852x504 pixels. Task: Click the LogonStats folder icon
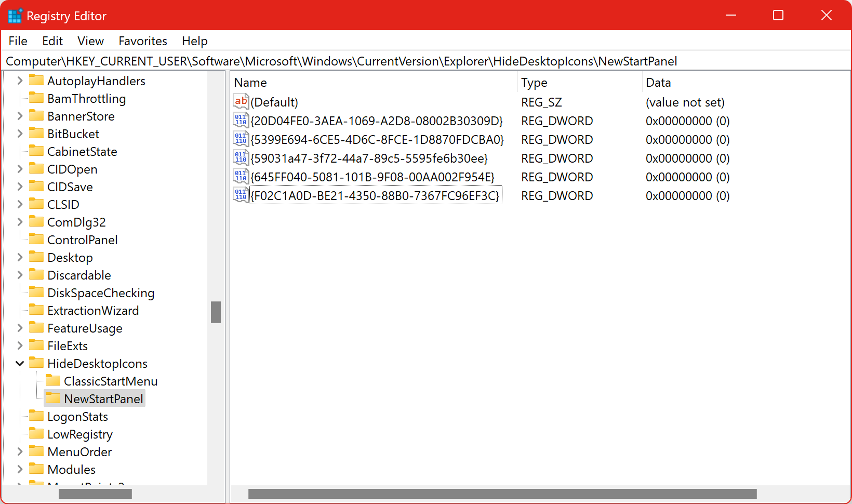coord(36,416)
